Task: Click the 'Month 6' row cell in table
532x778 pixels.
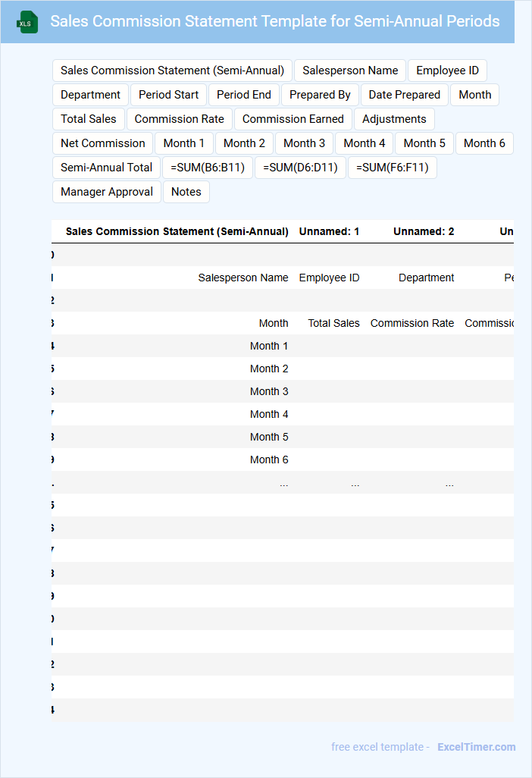Action: click(269, 460)
